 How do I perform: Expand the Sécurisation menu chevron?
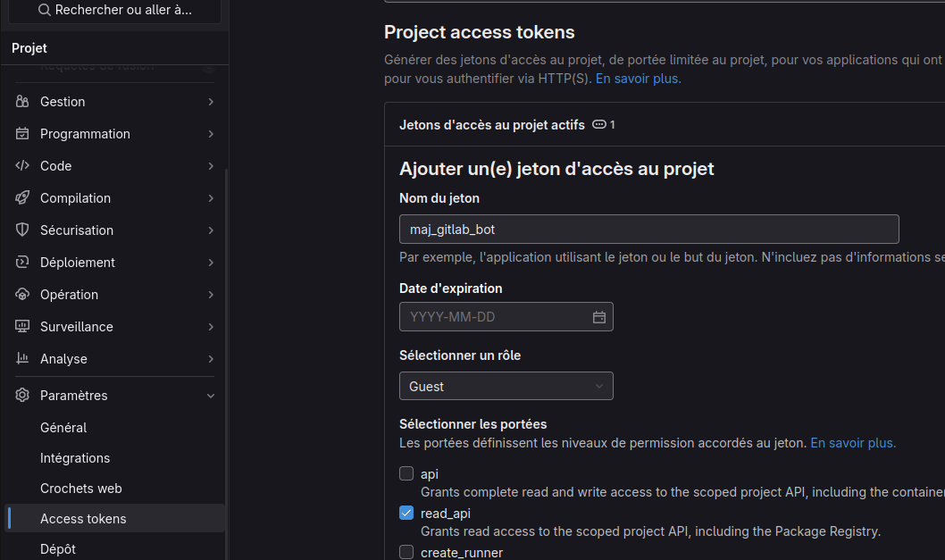pyautogui.click(x=211, y=230)
